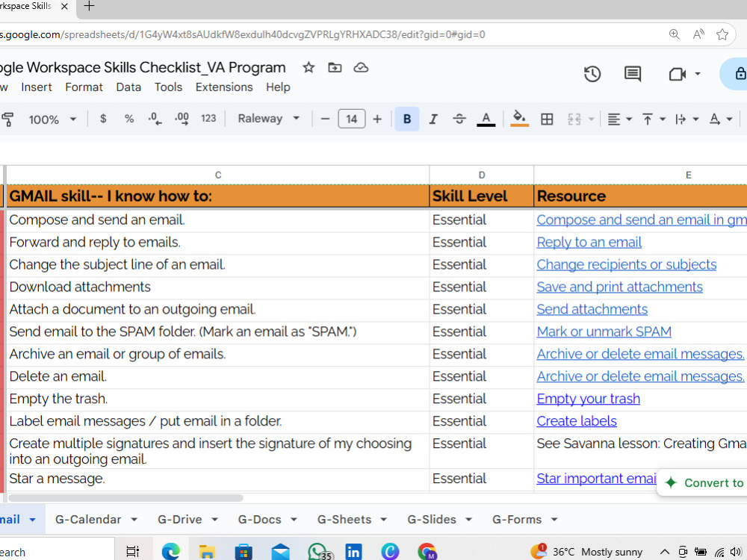Open 'Change recipients or subjects' link
747x560 pixels.
(x=627, y=265)
